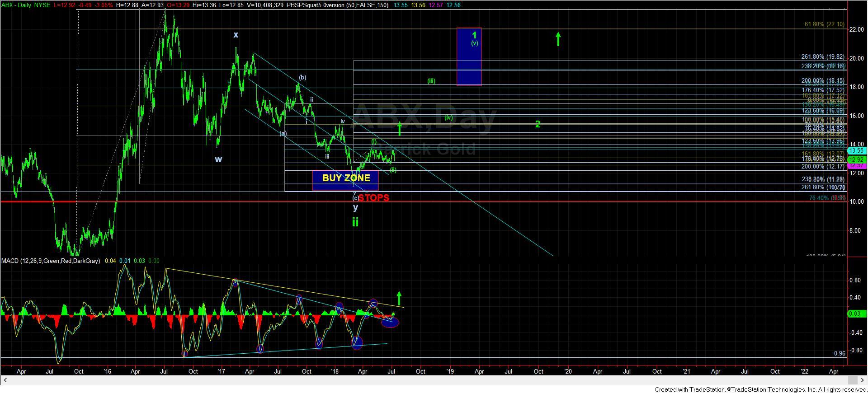The image size is (868, 393).
Task: Click the horizontal scrollbar right arrow
Action: (863, 380)
